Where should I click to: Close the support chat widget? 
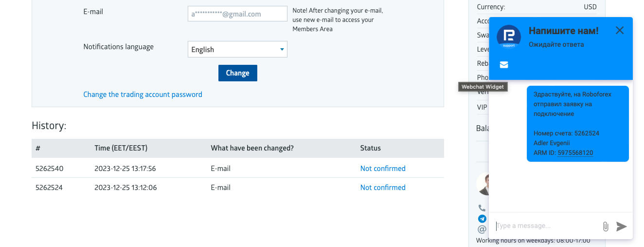click(619, 30)
